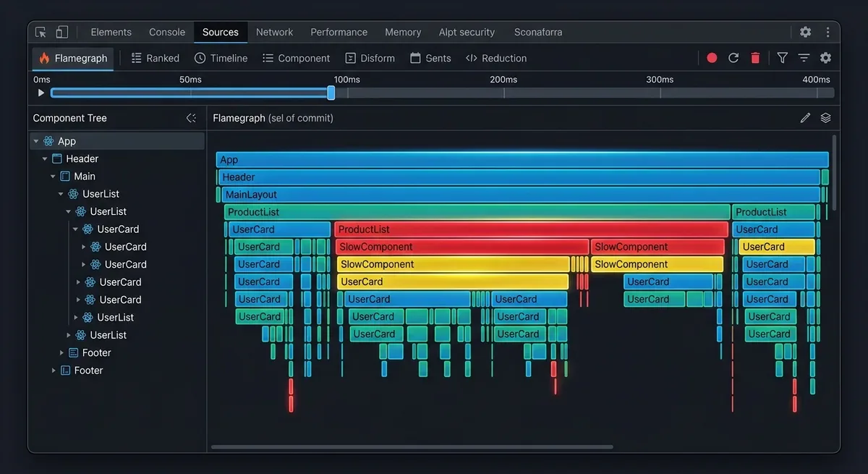Select the App row in Component Tree
This screenshot has width=868, height=474.
pos(117,141)
